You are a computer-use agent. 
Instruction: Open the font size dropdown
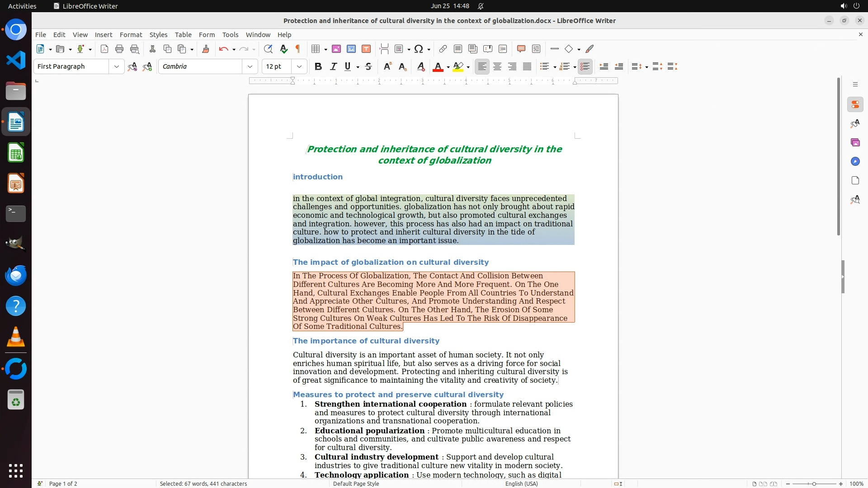coord(299,66)
